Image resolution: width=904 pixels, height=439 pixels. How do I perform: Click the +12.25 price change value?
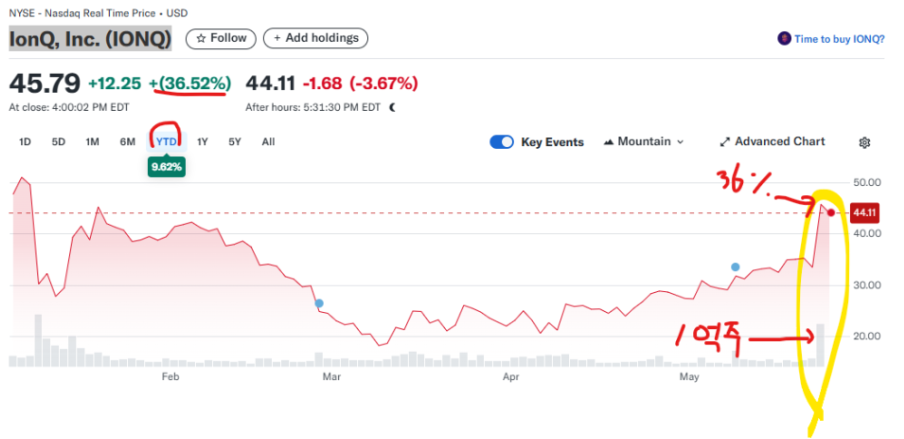[x=114, y=84]
